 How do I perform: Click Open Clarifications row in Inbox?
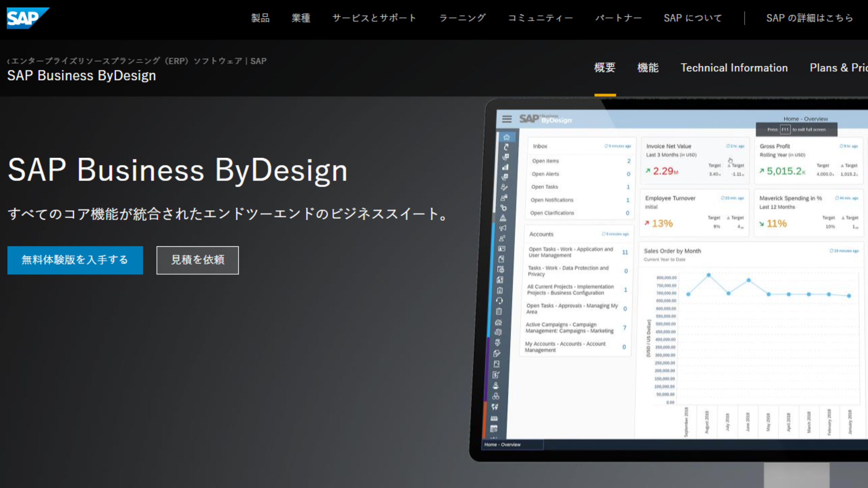pos(579,213)
